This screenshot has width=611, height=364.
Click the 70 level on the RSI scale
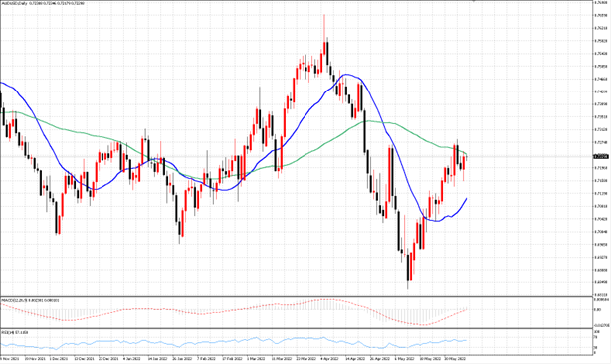596,337
